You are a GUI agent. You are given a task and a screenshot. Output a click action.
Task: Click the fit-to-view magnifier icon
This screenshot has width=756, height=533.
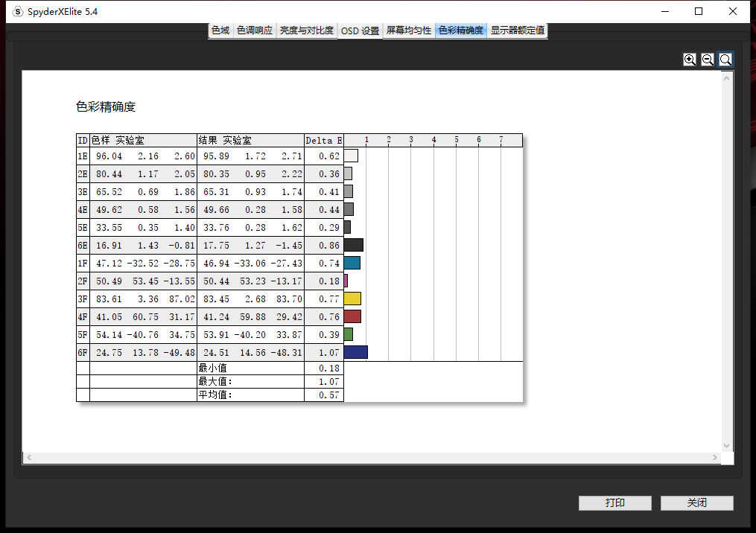[725, 60]
